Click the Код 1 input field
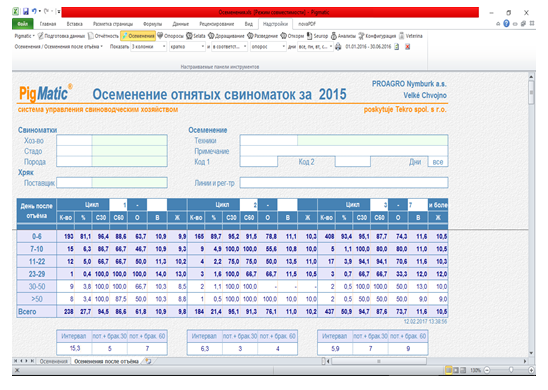548x390 pixels. [259, 162]
